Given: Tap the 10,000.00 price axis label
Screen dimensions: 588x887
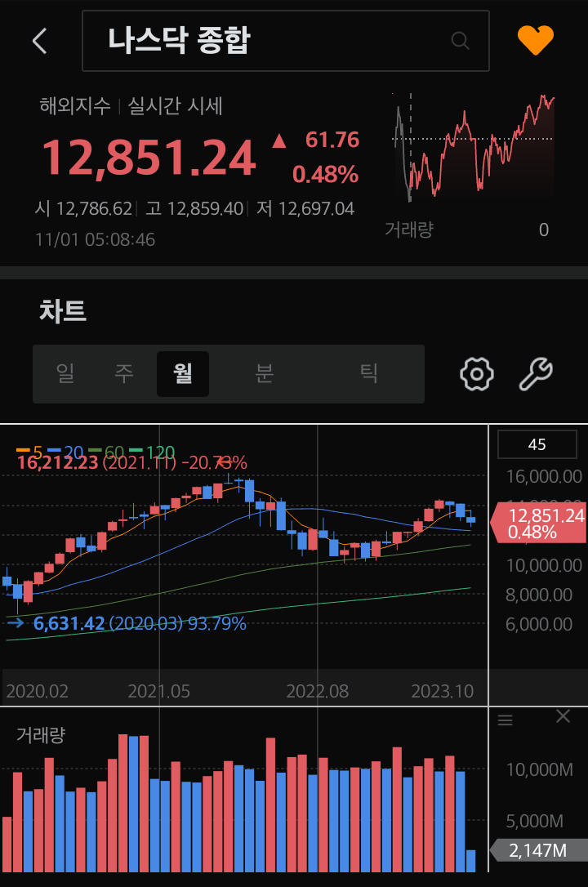Looking at the screenshot, I should (x=544, y=566).
